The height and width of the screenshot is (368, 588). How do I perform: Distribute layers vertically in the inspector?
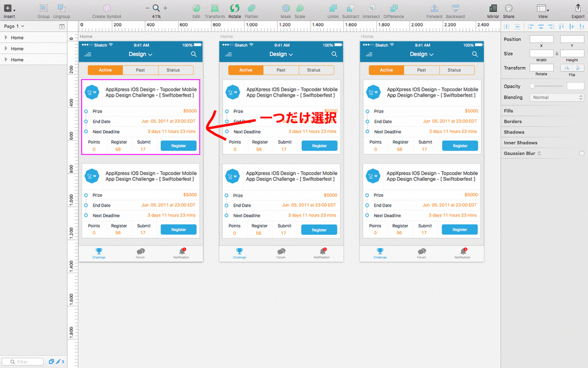tap(517, 26)
